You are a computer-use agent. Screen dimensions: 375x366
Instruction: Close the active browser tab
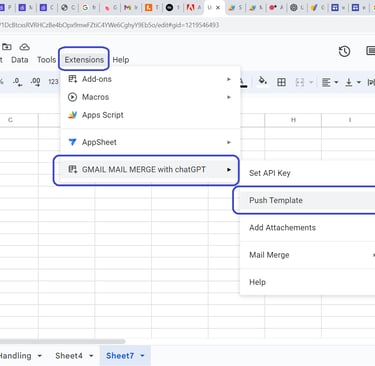point(218,7)
